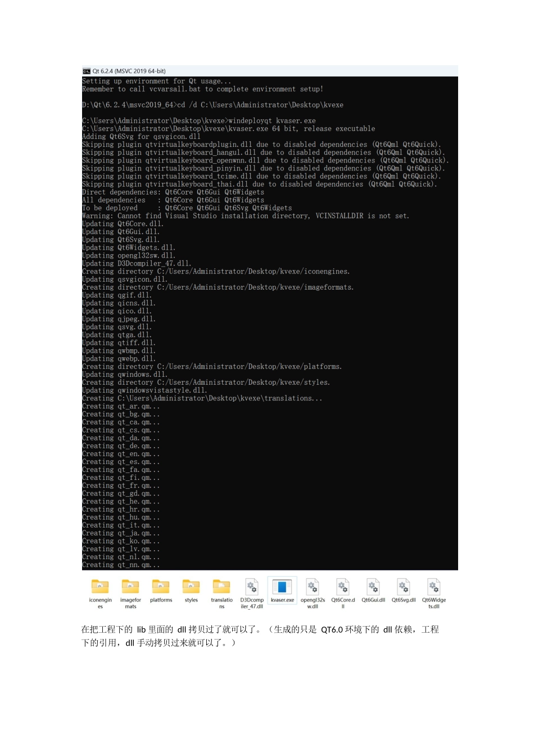Viewport: 534px width, 756px height.
Task: Click the 'Updating Qt6Gui.dll.' line
Action: point(121,232)
